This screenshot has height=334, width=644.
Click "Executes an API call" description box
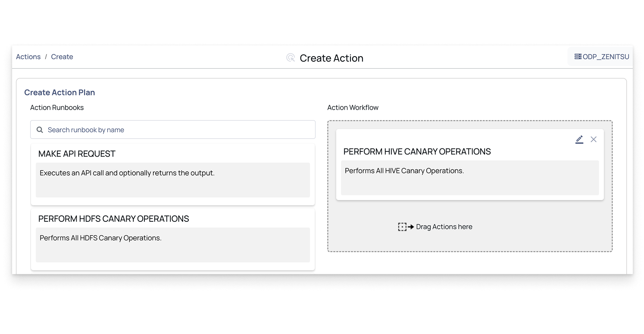coord(172,180)
